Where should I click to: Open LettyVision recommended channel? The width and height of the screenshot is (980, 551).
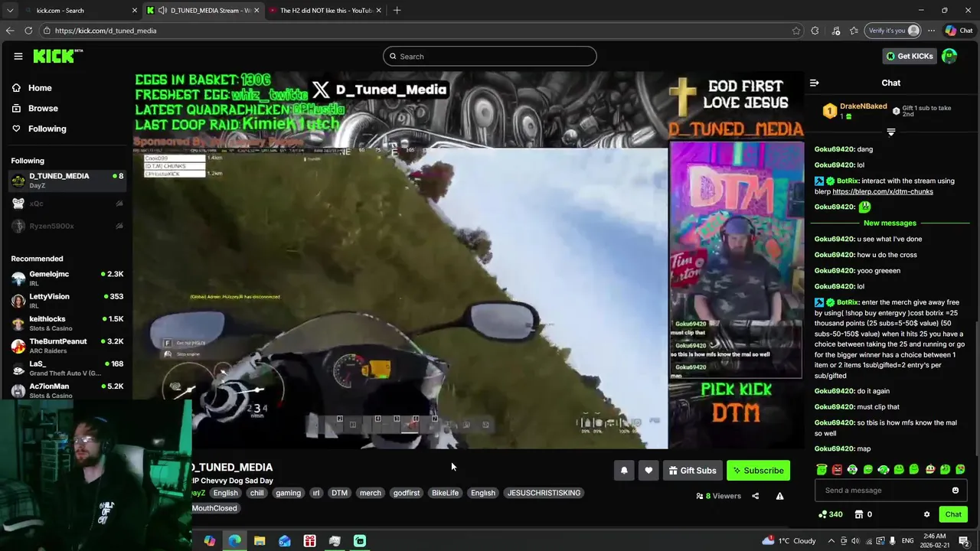67,301
